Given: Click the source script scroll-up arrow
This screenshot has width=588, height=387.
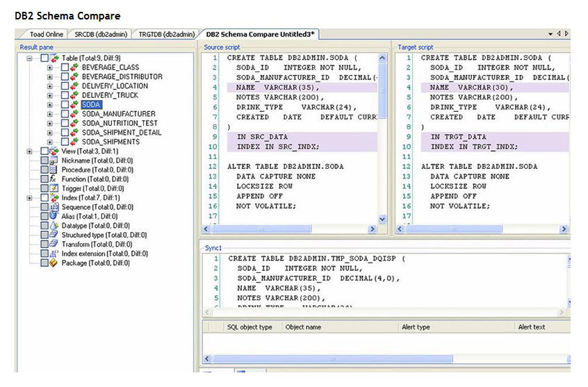Looking at the screenshot, I should (382, 58).
